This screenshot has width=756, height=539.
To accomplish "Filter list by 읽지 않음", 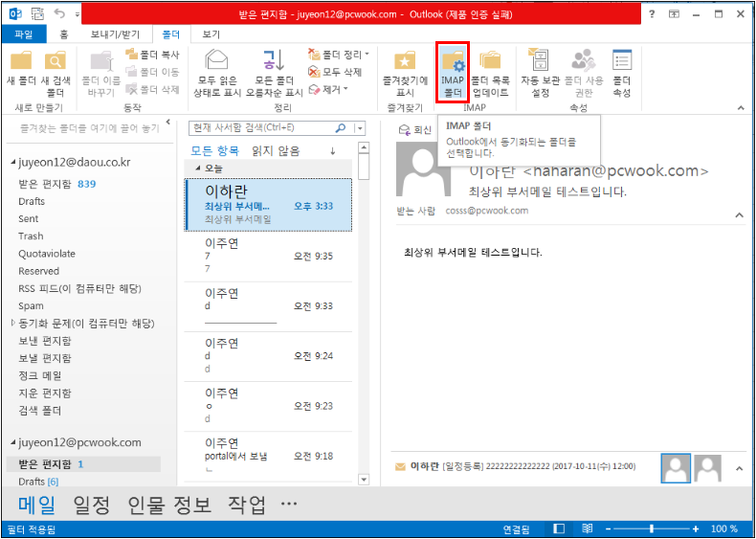I will [276, 151].
